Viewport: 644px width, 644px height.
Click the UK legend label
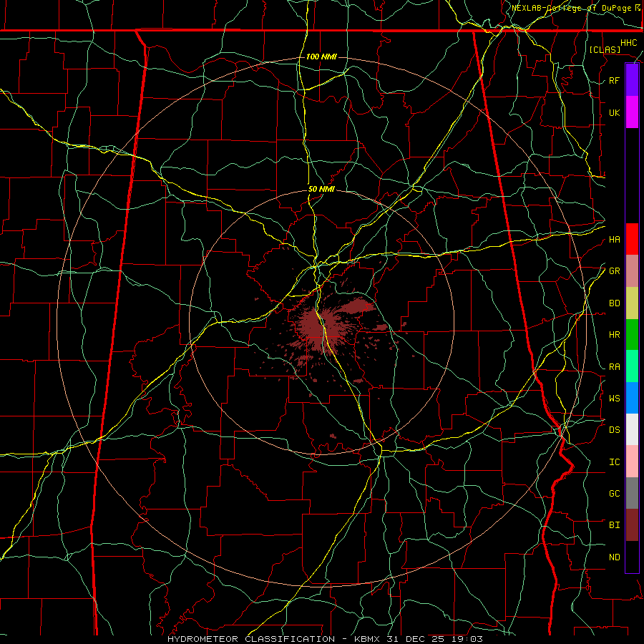[614, 112]
